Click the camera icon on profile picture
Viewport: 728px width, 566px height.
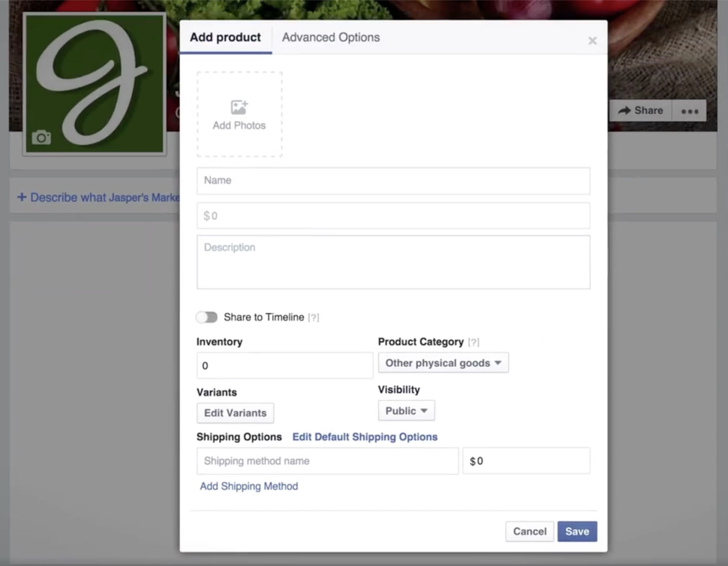click(x=41, y=137)
